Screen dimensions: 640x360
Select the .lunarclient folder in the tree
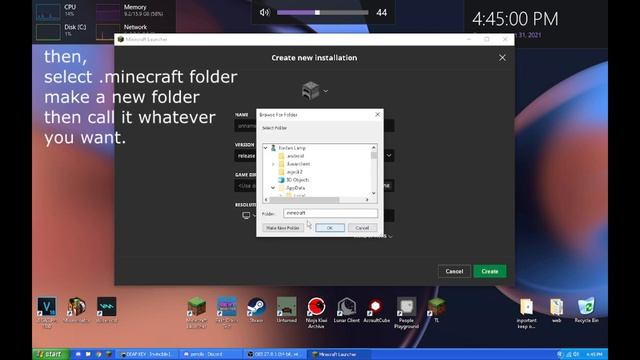[294, 164]
